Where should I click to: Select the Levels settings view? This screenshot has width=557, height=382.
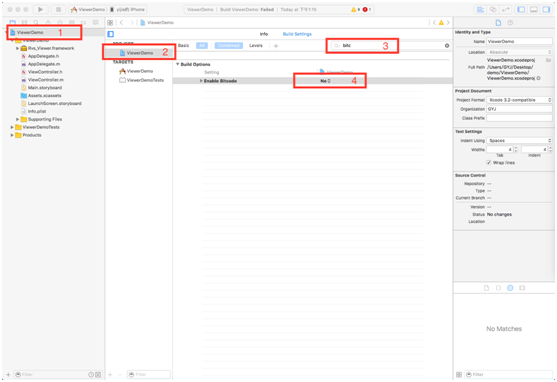(256, 45)
